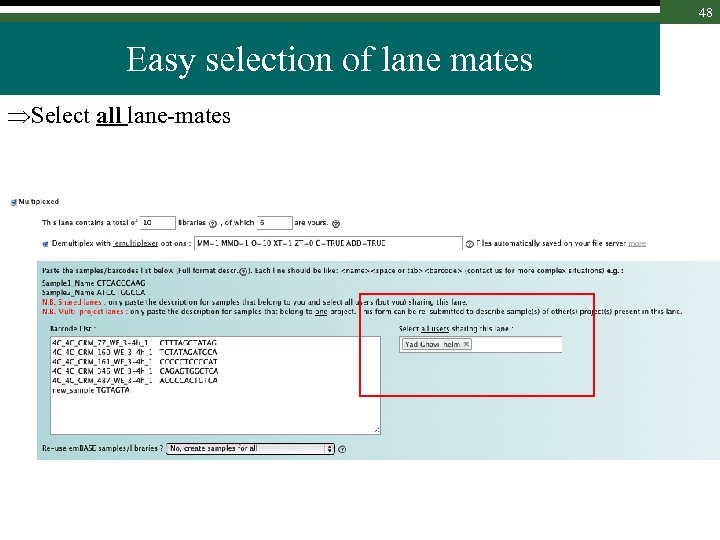720x540 pixels.
Task: Click the slide number 48
Action: pyautogui.click(x=705, y=12)
